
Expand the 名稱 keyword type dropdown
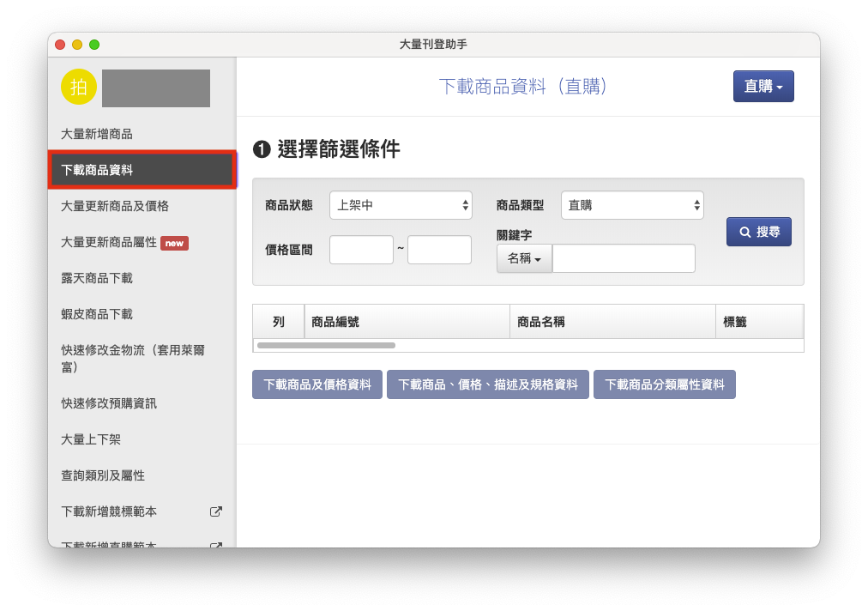tap(524, 258)
